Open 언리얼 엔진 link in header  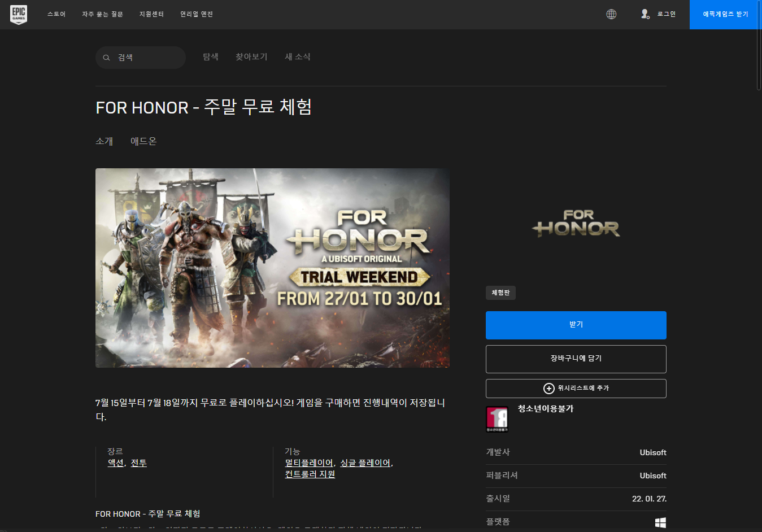[197, 14]
